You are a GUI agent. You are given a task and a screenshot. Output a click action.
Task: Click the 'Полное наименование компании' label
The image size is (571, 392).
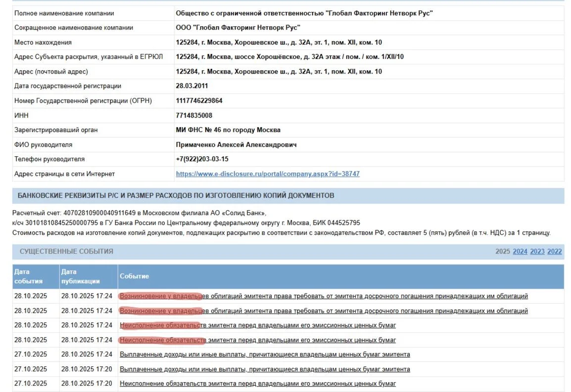pyautogui.click(x=64, y=13)
